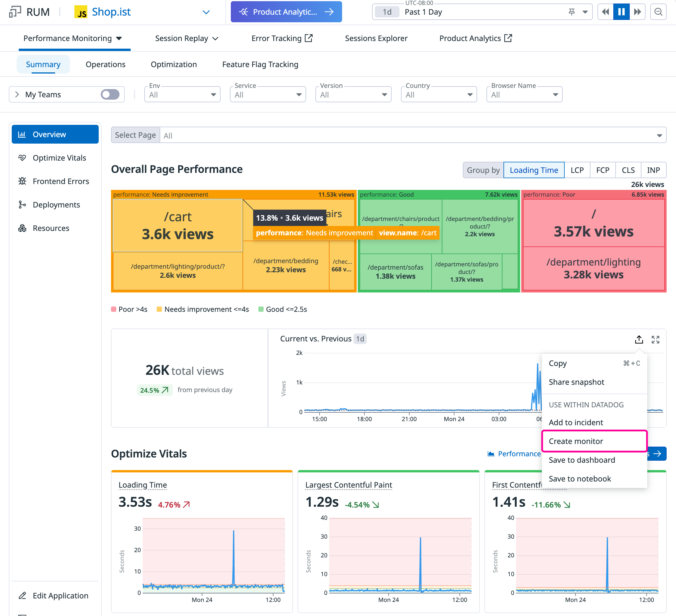Viewport: 676px width, 616px height.
Task: Click the Product Analytics button
Action: point(286,12)
